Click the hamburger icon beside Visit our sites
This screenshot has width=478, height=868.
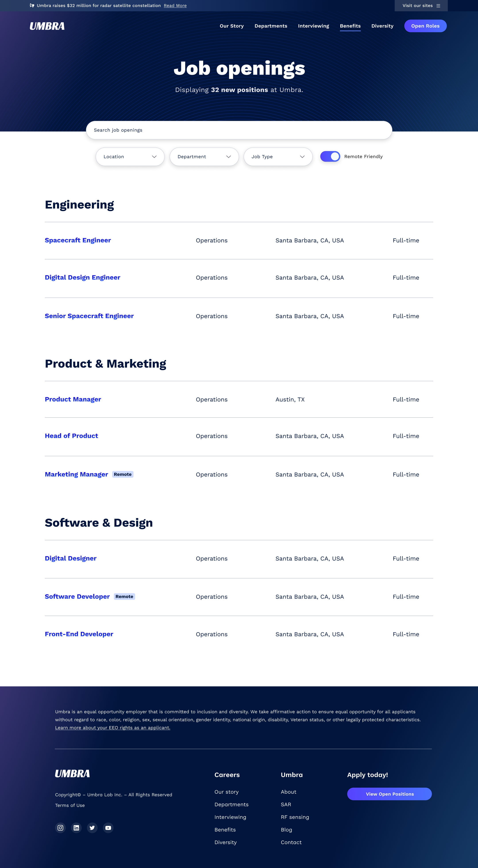click(x=438, y=6)
